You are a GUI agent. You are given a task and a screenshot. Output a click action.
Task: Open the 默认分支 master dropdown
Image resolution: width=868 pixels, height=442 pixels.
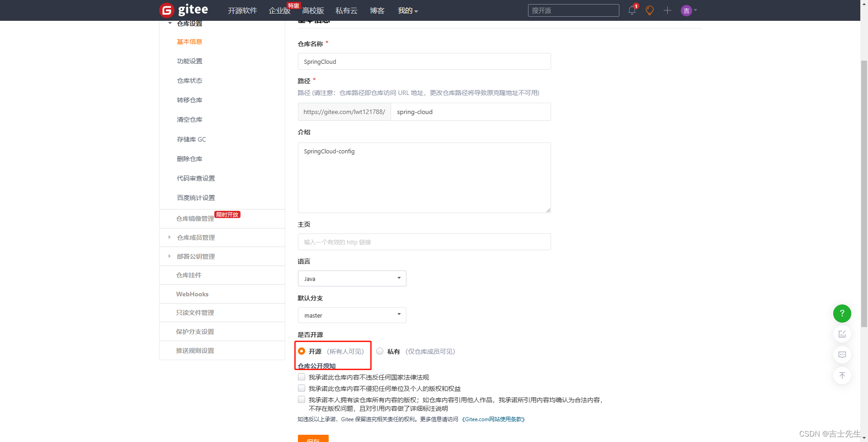(352, 315)
